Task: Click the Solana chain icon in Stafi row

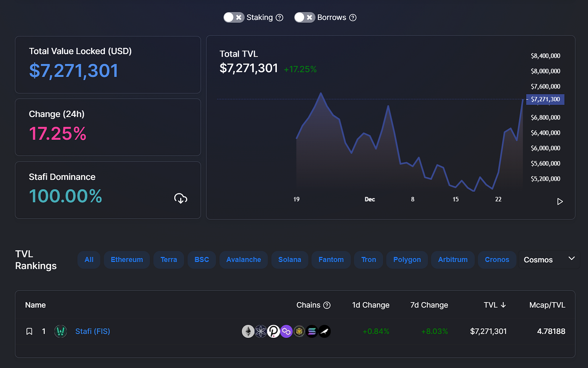Action: (312, 331)
